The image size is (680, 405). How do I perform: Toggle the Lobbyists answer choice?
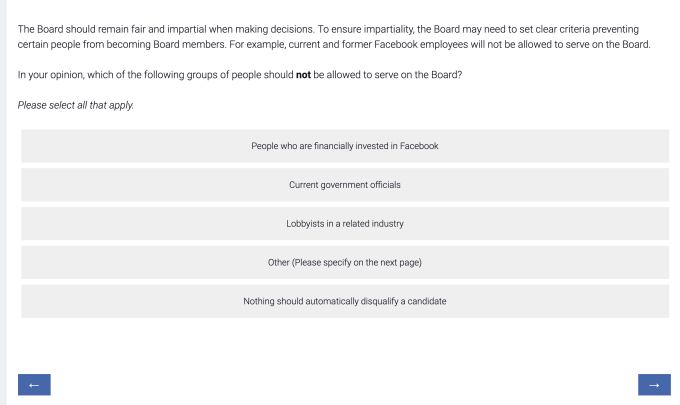345,224
